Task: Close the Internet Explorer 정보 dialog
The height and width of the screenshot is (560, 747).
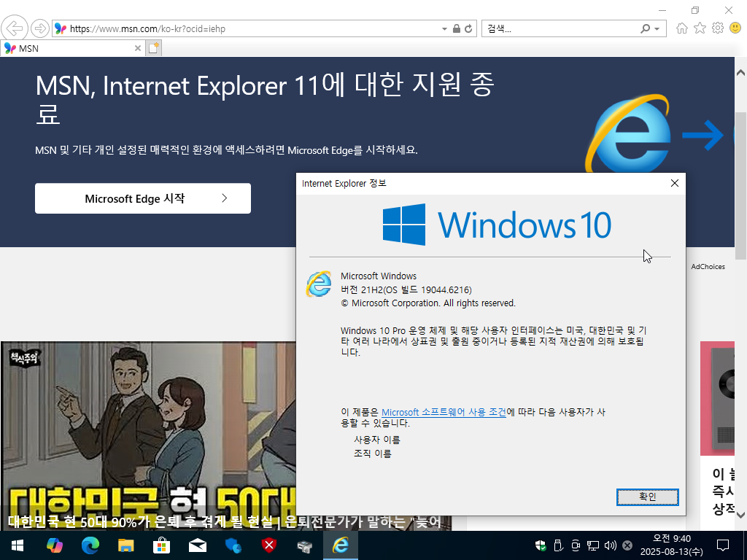Action: click(x=675, y=183)
